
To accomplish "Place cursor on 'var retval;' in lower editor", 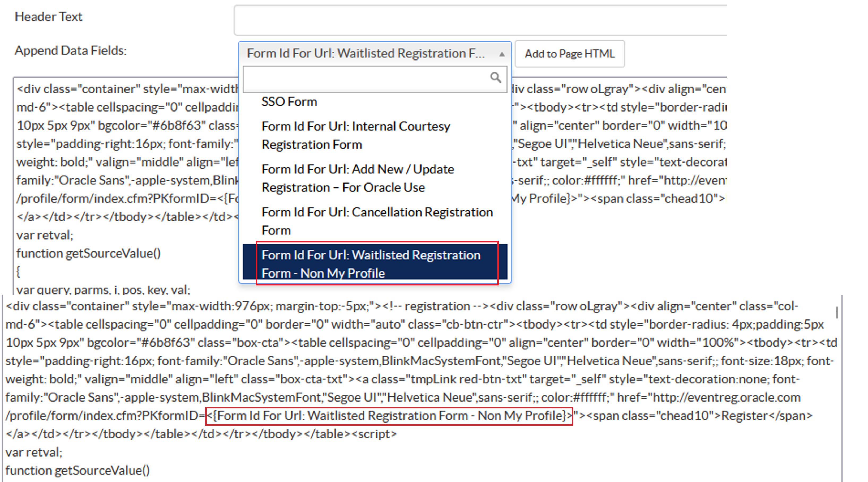I will (34, 452).
